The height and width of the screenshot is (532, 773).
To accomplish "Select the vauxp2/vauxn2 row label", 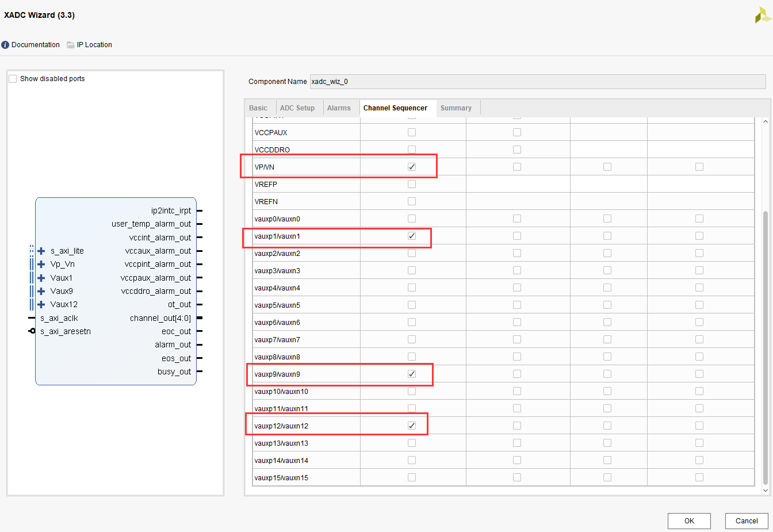I will (x=277, y=254).
